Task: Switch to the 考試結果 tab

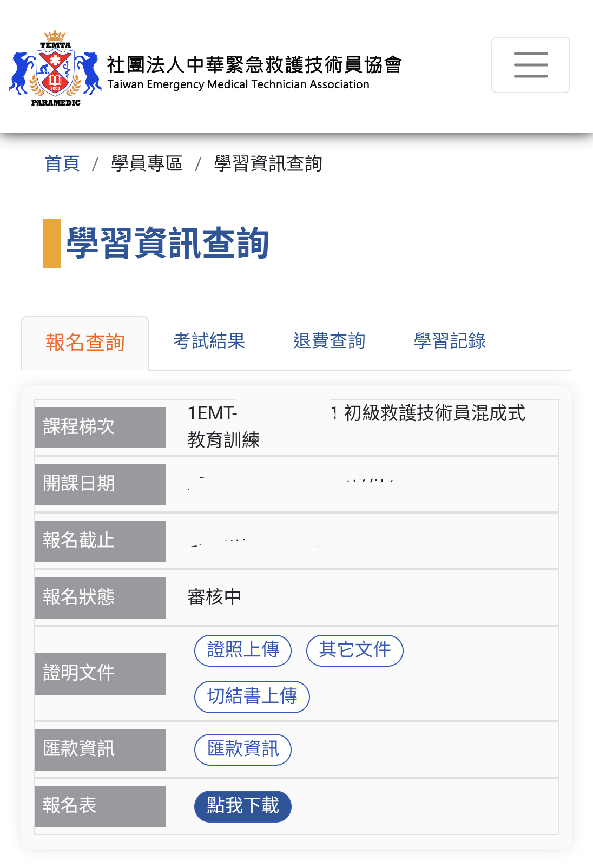Action: [x=209, y=341]
